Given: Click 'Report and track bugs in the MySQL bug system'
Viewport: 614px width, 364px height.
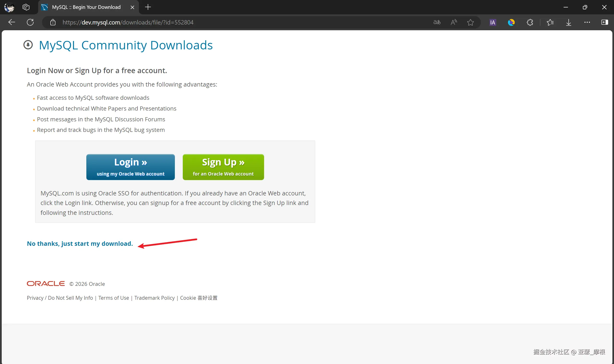Looking at the screenshot, I should (101, 130).
